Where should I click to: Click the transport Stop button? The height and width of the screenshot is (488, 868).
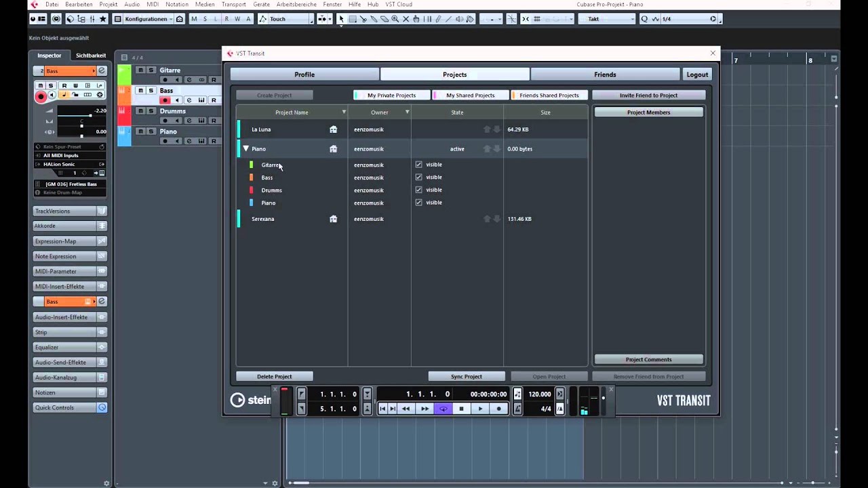click(x=461, y=409)
